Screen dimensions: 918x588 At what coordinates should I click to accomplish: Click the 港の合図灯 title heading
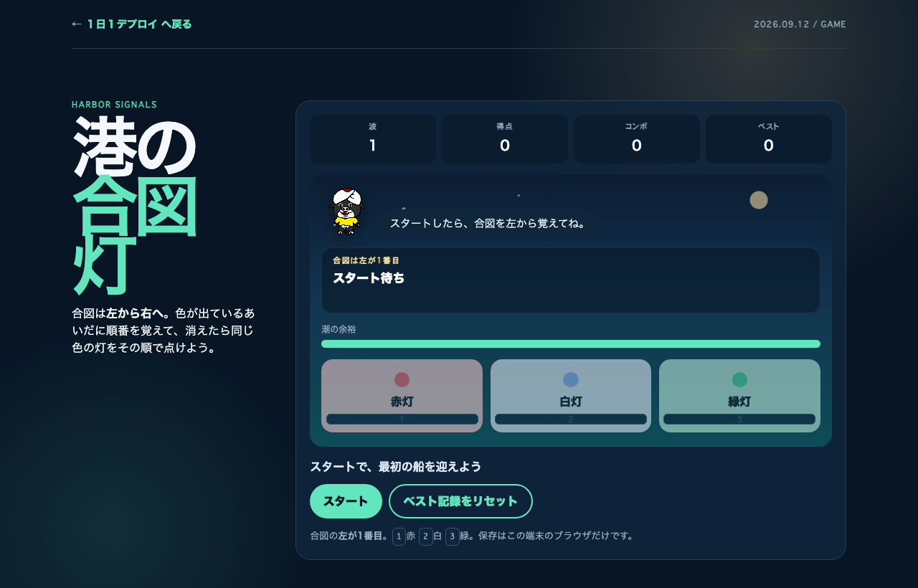(x=135, y=206)
